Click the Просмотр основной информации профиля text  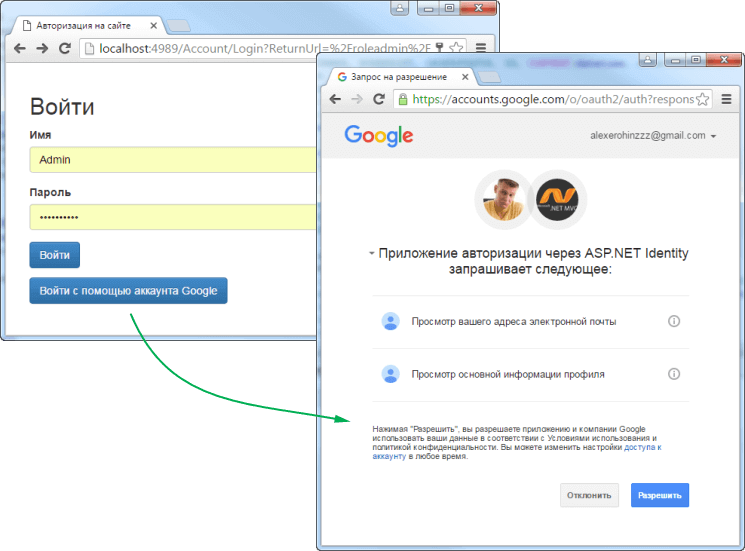508,374
